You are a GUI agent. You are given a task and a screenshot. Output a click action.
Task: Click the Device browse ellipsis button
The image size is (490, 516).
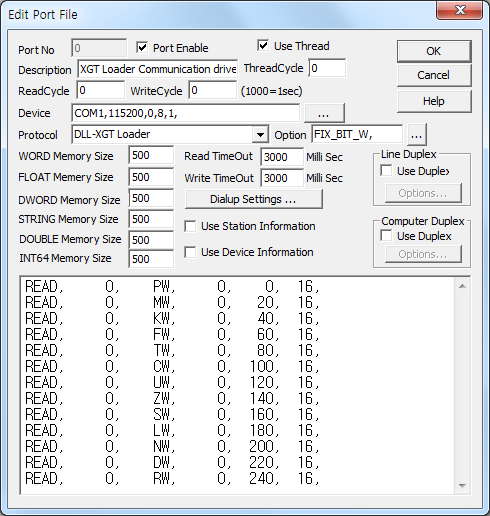pyautogui.click(x=324, y=113)
